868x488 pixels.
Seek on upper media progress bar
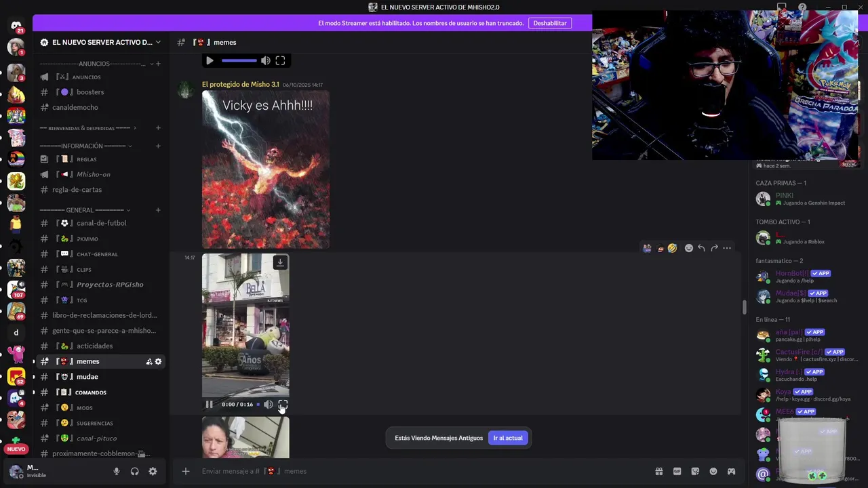(239, 61)
